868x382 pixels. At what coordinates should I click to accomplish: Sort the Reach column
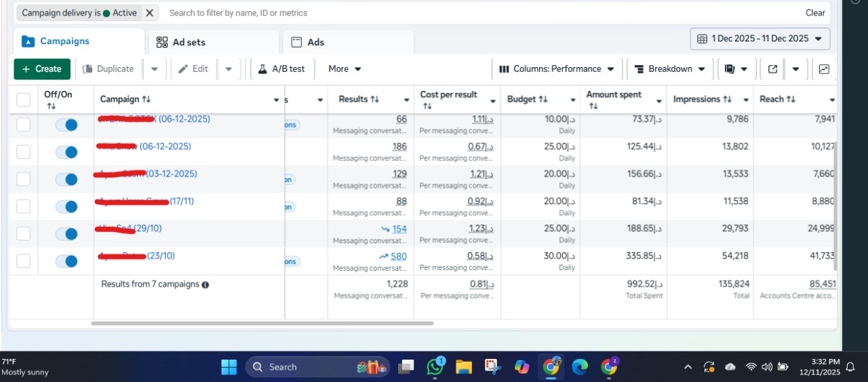tap(791, 100)
